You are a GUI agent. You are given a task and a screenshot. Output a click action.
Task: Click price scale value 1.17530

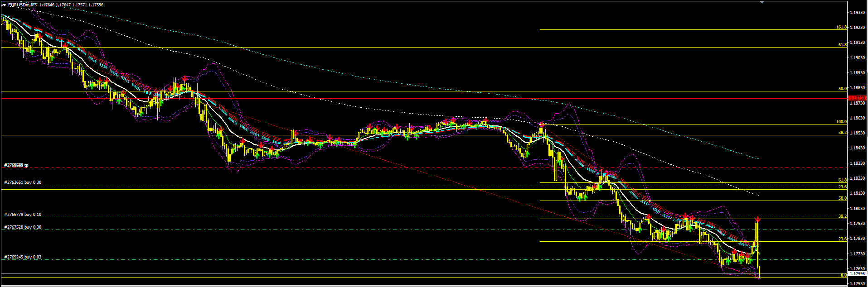point(858,284)
